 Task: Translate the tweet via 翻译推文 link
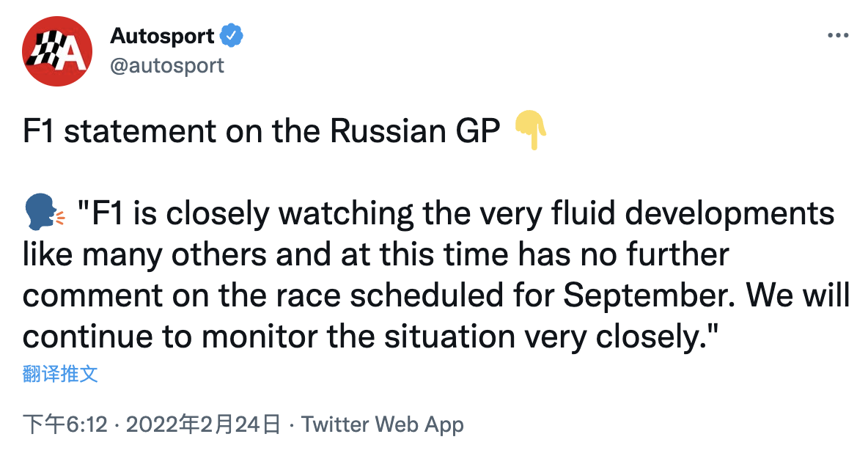click(x=60, y=374)
